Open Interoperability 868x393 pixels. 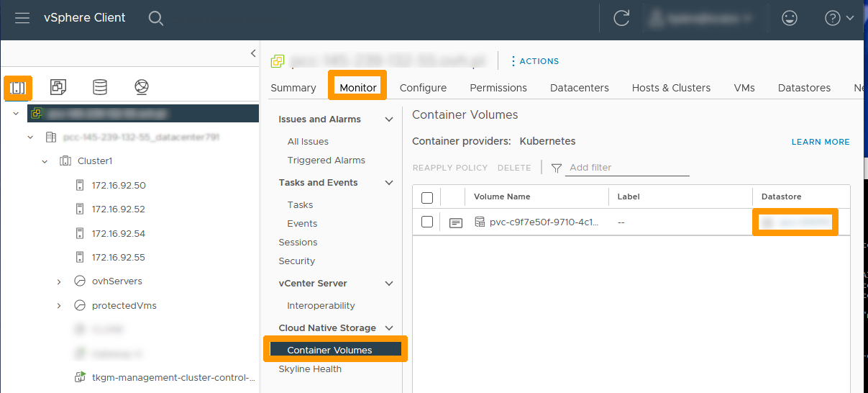click(321, 306)
